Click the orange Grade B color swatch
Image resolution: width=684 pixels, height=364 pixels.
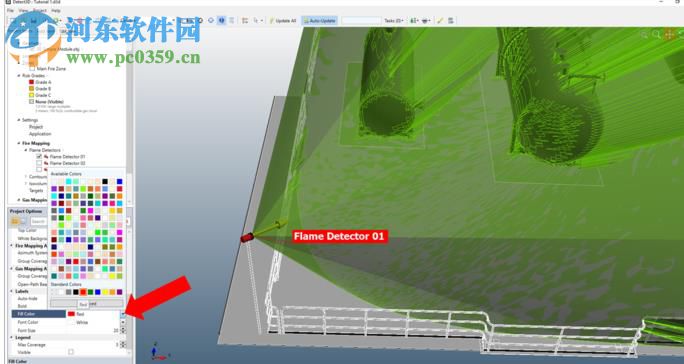31,89
